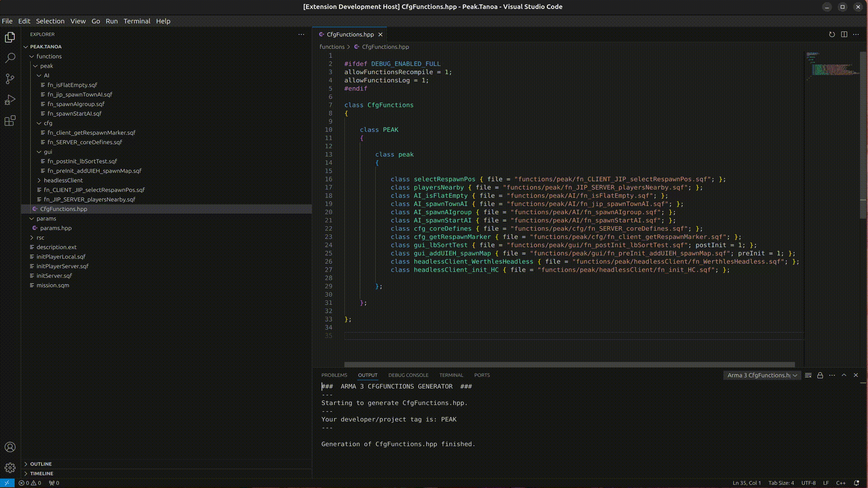The width and height of the screenshot is (868, 488).
Task: Click the editor horizontal scrollbar
Action: [x=569, y=364]
